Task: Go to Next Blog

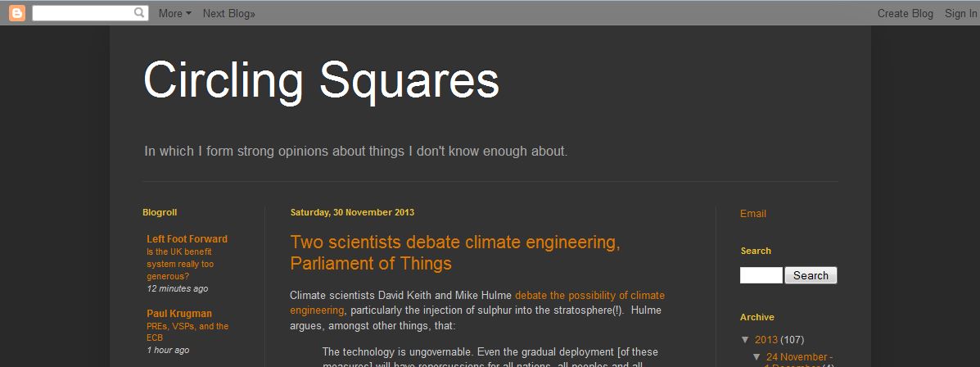Action: 228,13
